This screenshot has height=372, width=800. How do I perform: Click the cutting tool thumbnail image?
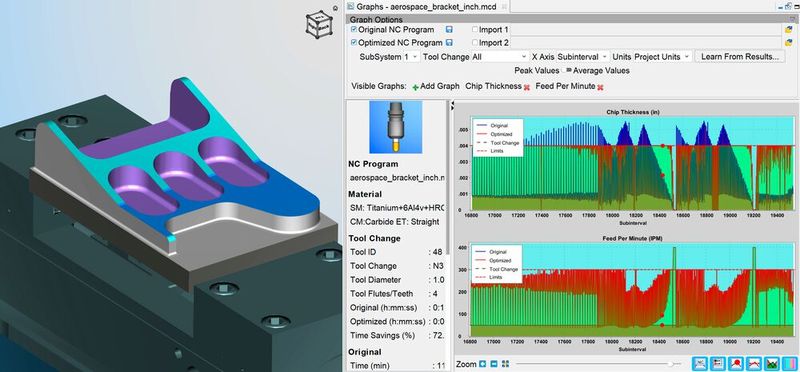(395, 127)
